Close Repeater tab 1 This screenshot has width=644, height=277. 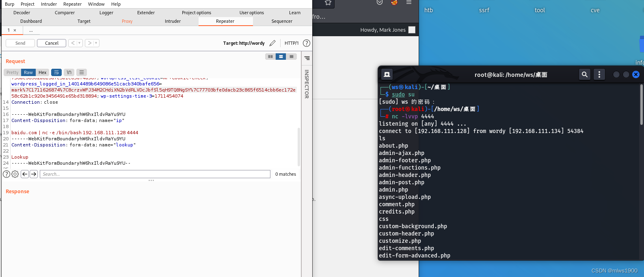(x=15, y=30)
